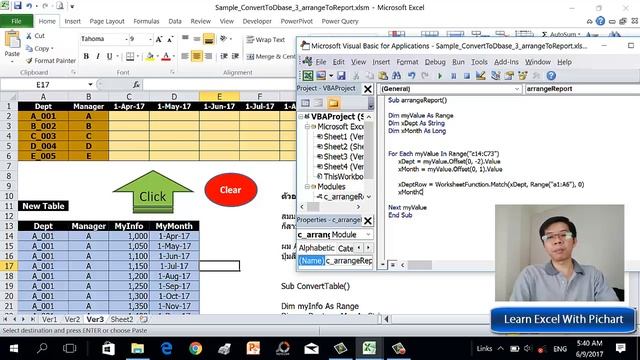Image resolution: width=640 pixels, height=360 pixels.
Task: Open the Name Box dropdown arrow beside E17
Action: 90,84
